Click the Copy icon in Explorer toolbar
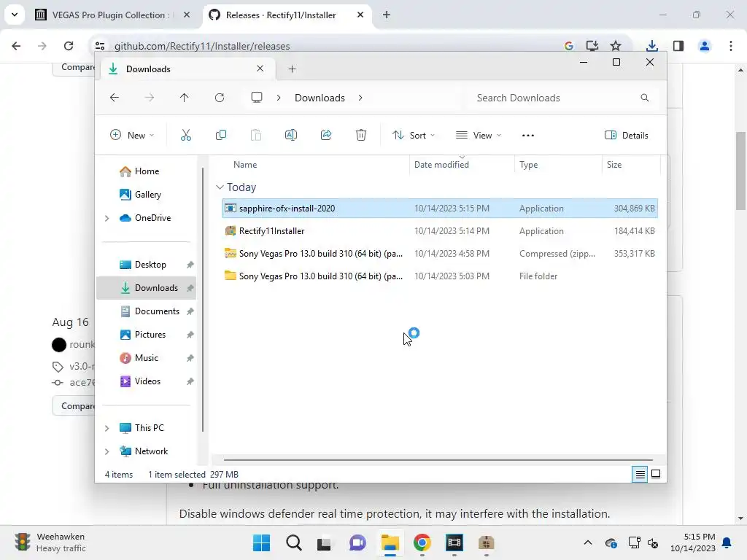The width and height of the screenshot is (747, 560). [x=220, y=135]
